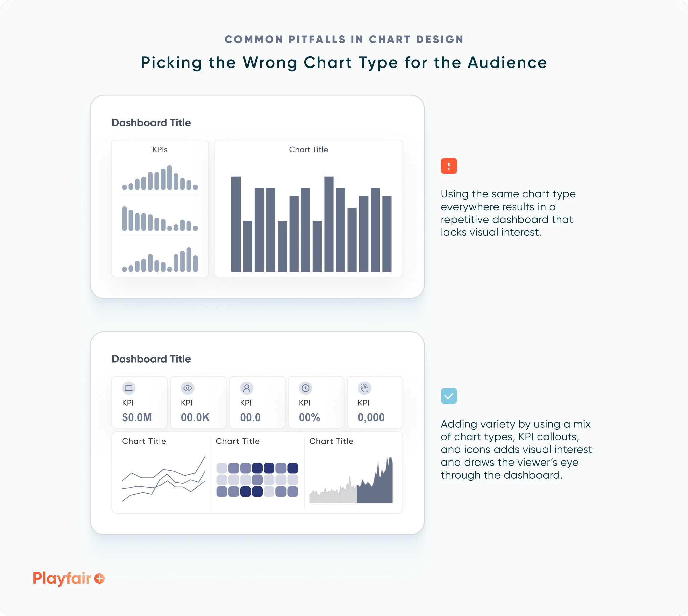Image resolution: width=688 pixels, height=616 pixels.
Task: Click the orange exclamation warning icon
Action: [448, 166]
